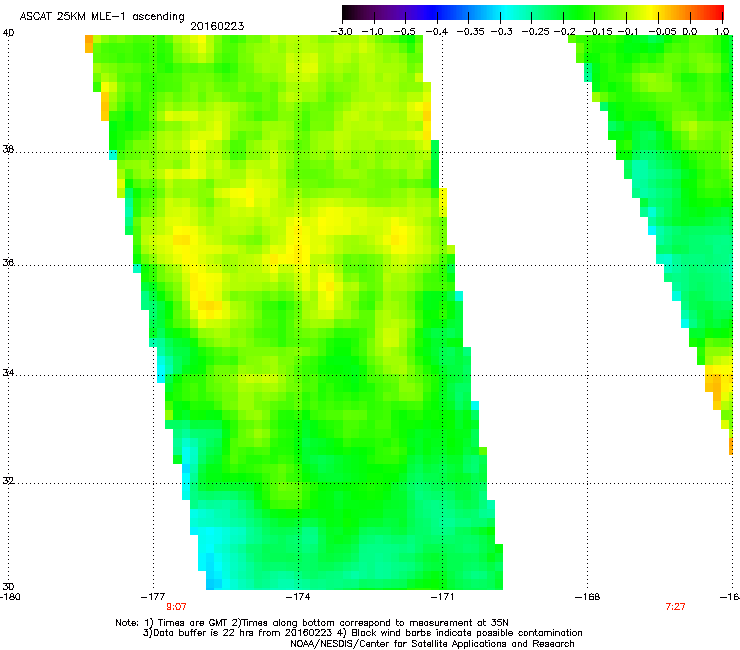
Task: Click the colorbar label -0.15
Action: [598, 32]
